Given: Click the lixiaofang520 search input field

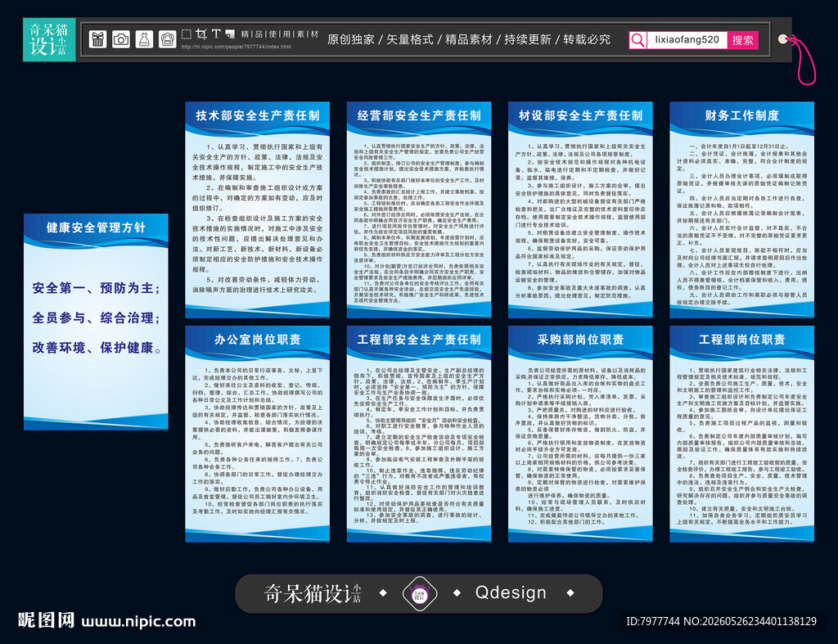Looking at the screenshot, I should click(687, 40).
